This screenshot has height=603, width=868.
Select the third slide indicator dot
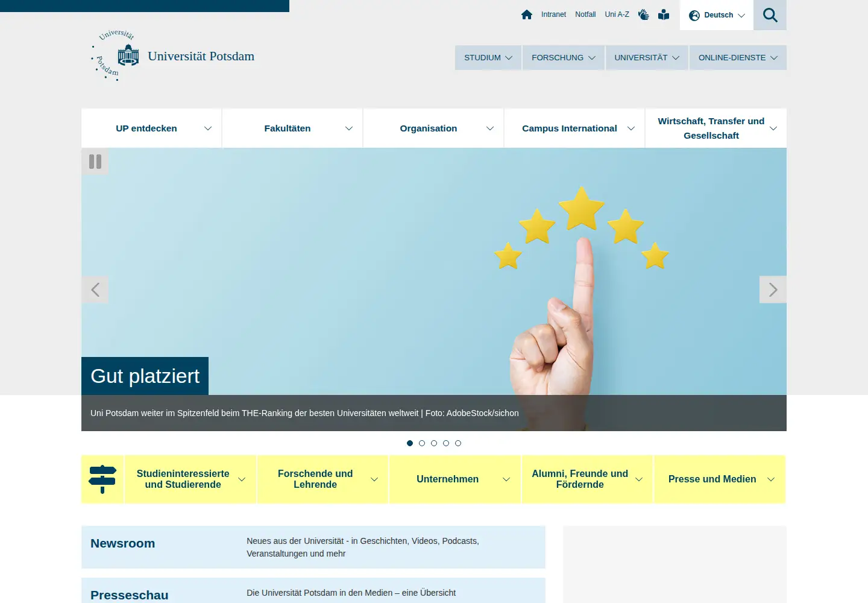pos(434,443)
